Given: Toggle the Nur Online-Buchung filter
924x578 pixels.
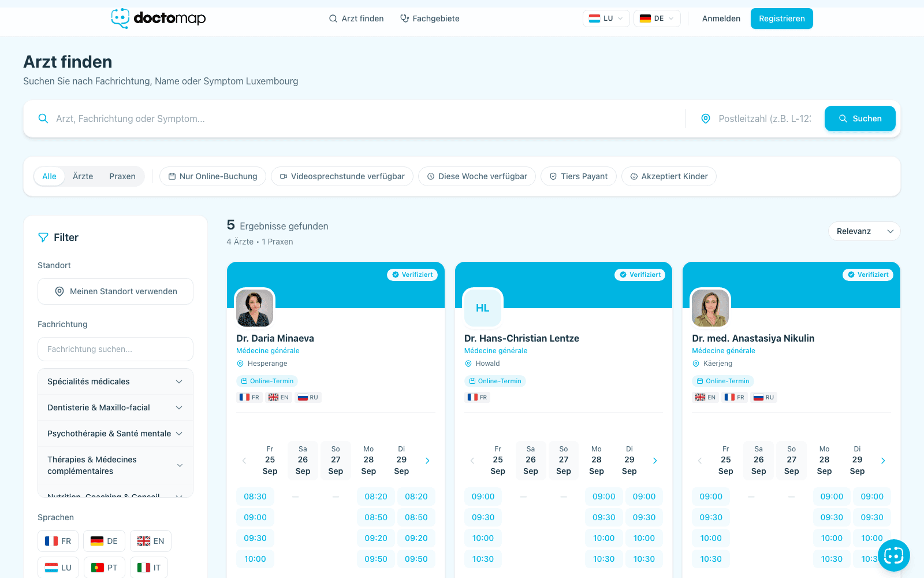Looking at the screenshot, I should (x=213, y=176).
